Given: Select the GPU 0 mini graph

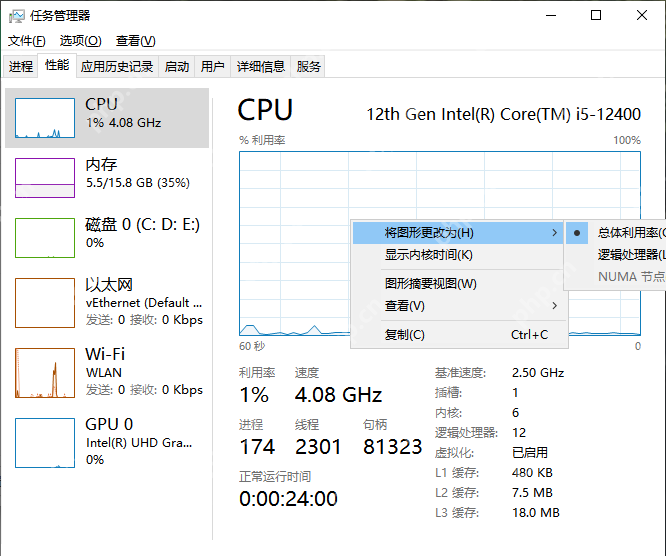Looking at the screenshot, I should (45, 443).
